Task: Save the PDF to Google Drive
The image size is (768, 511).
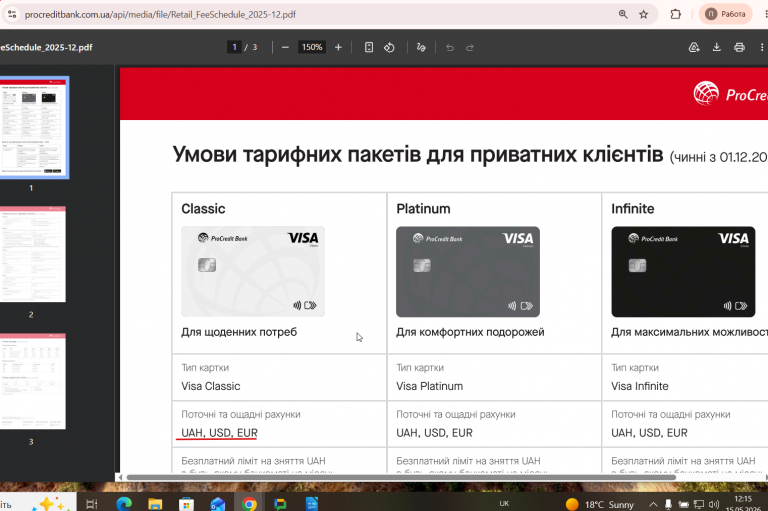Action: tap(694, 48)
